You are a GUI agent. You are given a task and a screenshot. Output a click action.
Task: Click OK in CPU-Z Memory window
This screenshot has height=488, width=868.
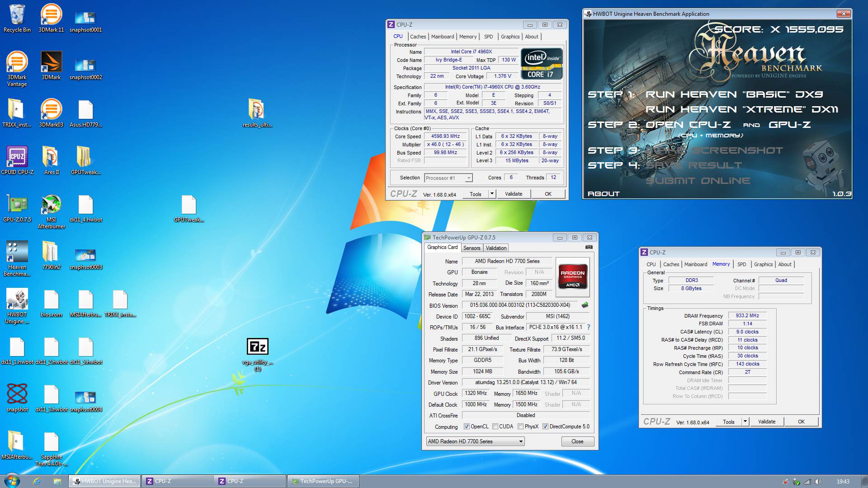pos(801,422)
